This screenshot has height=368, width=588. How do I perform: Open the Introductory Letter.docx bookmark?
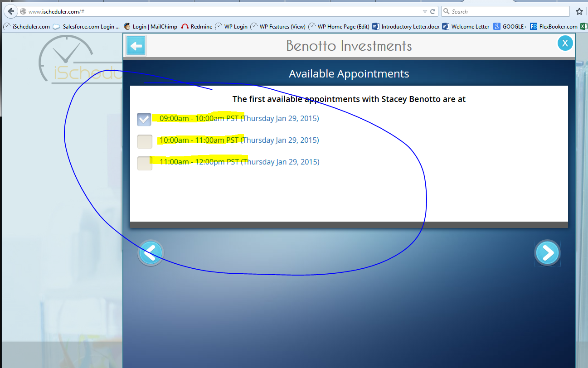406,27
